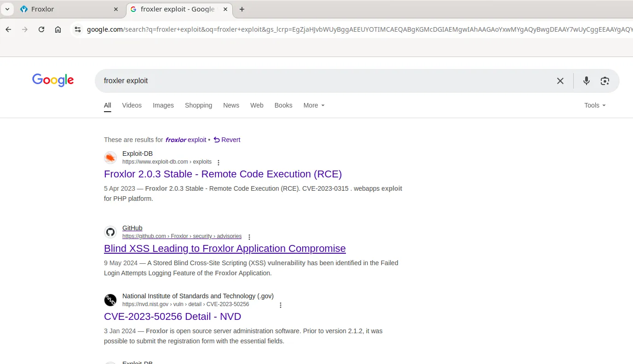Open github.com security advisories breadcrumb
The width and height of the screenshot is (633, 364).
tap(182, 236)
